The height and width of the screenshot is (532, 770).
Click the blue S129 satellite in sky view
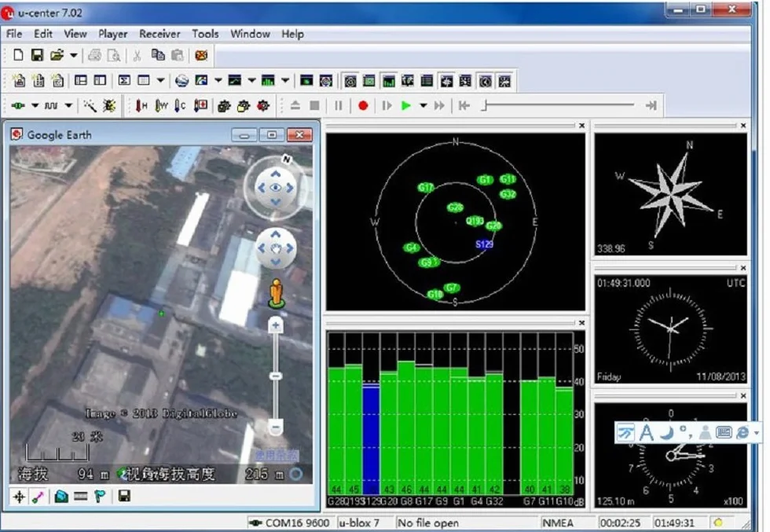click(484, 244)
